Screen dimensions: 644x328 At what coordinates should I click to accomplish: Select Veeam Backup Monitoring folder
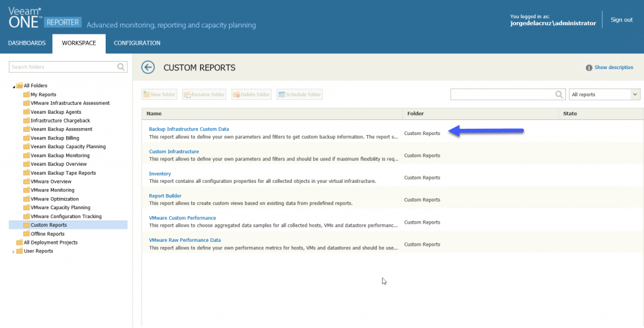click(60, 156)
